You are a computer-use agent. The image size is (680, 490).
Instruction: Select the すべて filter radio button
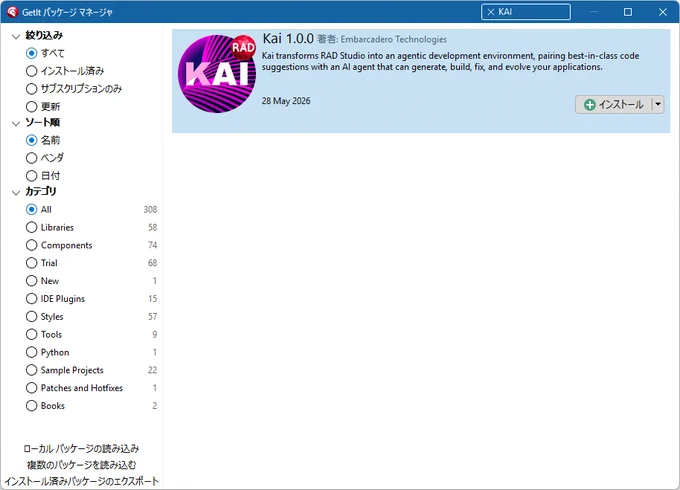(31, 53)
